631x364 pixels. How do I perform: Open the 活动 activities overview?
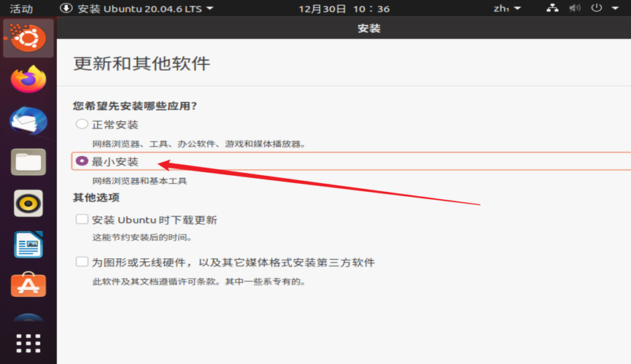pos(21,9)
